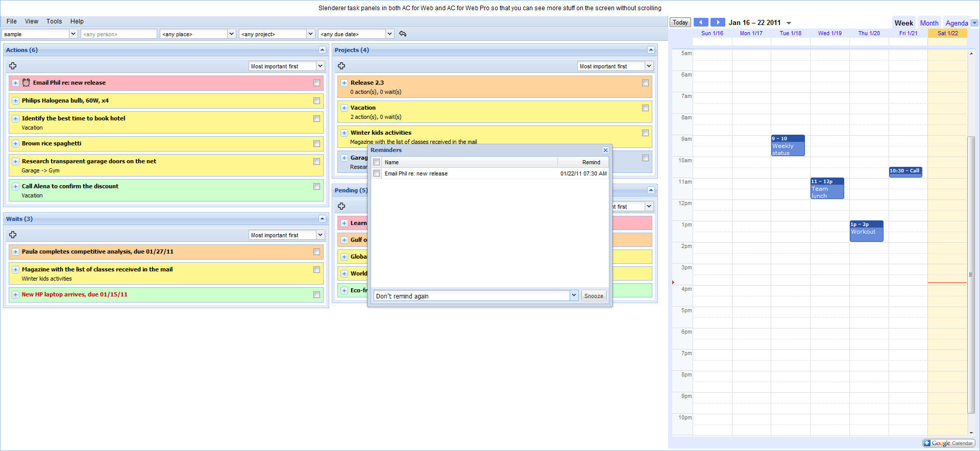Image resolution: width=980 pixels, height=451 pixels.
Task: Open the Workout calendar event
Action: point(867,231)
